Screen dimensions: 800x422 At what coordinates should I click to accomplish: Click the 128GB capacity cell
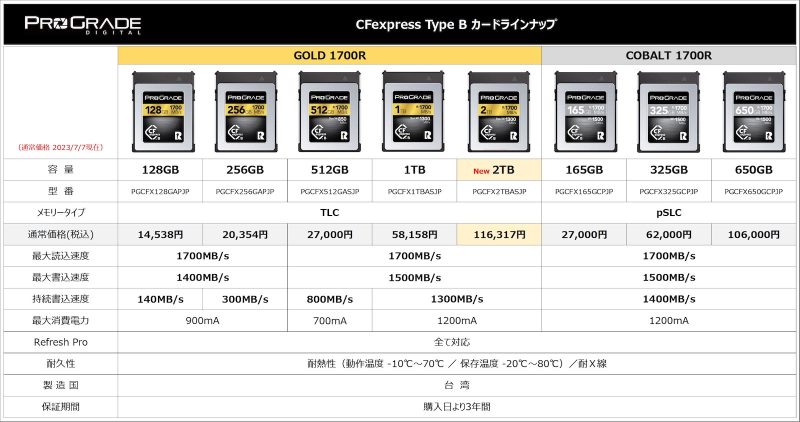coord(160,170)
